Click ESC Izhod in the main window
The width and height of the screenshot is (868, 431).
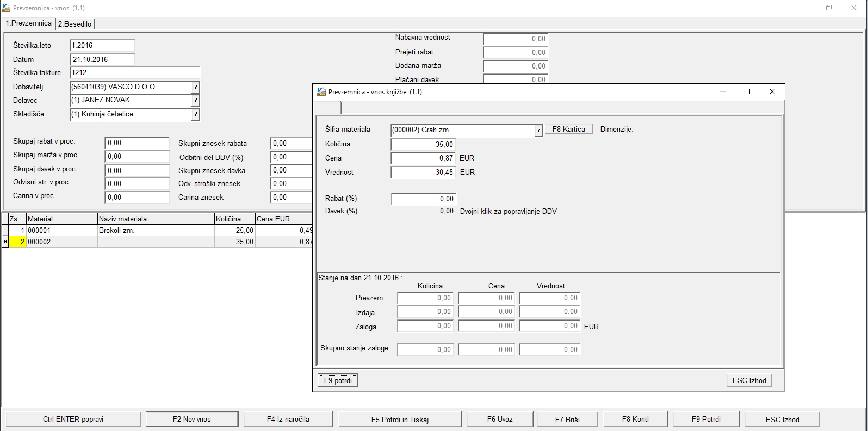(x=782, y=419)
